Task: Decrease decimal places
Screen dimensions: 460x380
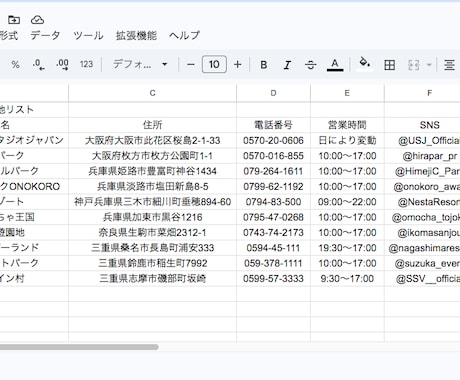Action: pos(39,65)
